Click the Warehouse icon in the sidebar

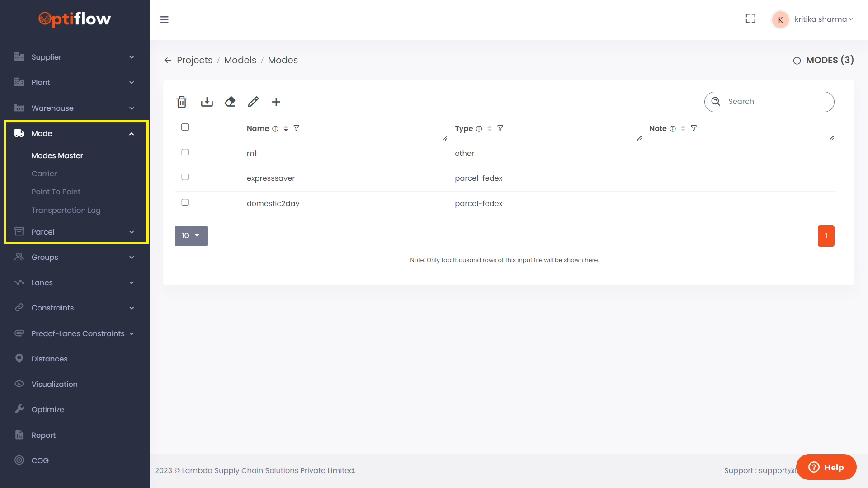coord(19,108)
